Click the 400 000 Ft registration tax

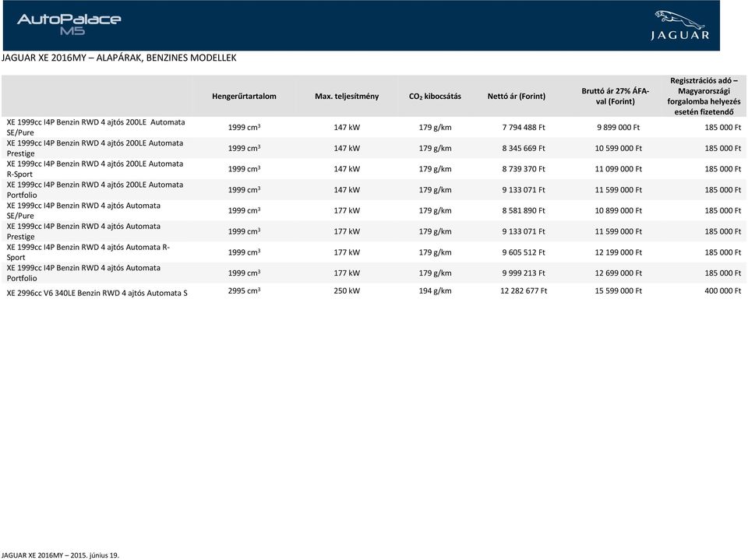click(723, 291)
